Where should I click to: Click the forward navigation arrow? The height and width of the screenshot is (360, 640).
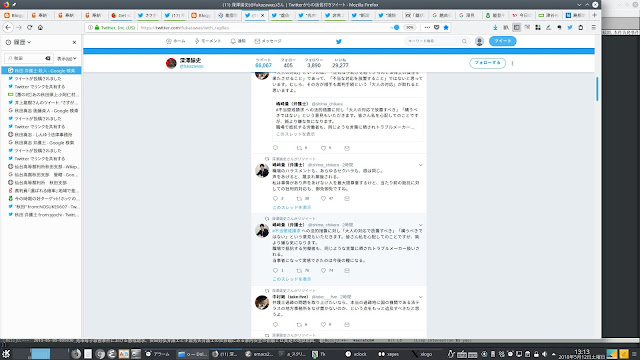click(19, 27)
